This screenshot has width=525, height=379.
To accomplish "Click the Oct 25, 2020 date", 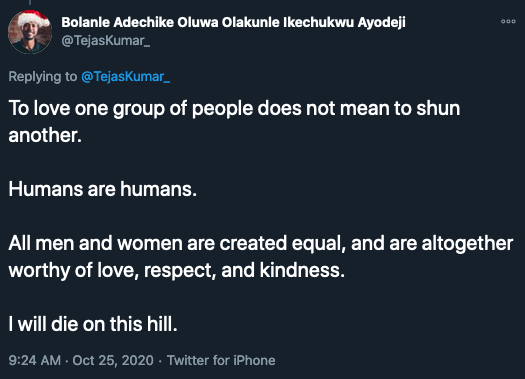I will point(113,361).
